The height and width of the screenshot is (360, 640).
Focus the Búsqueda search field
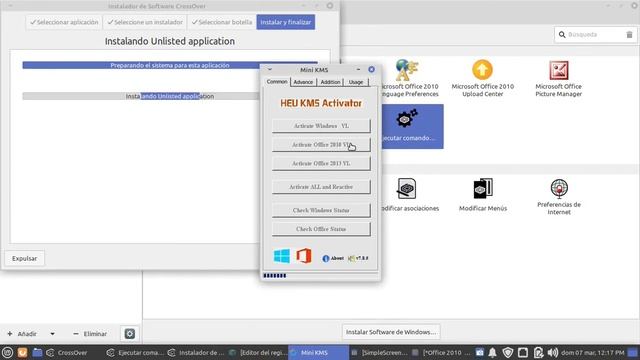595,35
